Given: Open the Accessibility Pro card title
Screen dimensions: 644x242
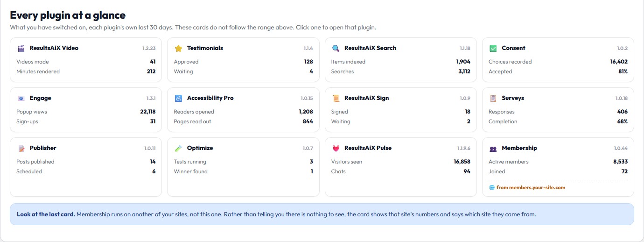Looking at the screenshot, I should click(210, 98).
